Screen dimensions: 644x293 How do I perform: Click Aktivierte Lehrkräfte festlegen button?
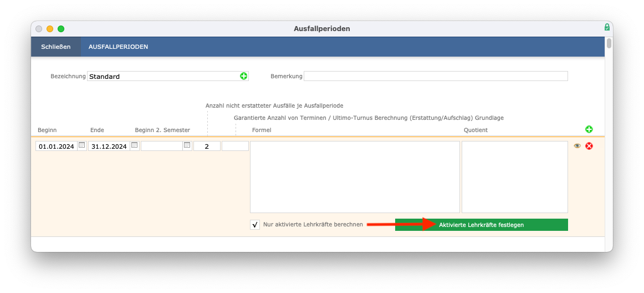click(482, 225)
